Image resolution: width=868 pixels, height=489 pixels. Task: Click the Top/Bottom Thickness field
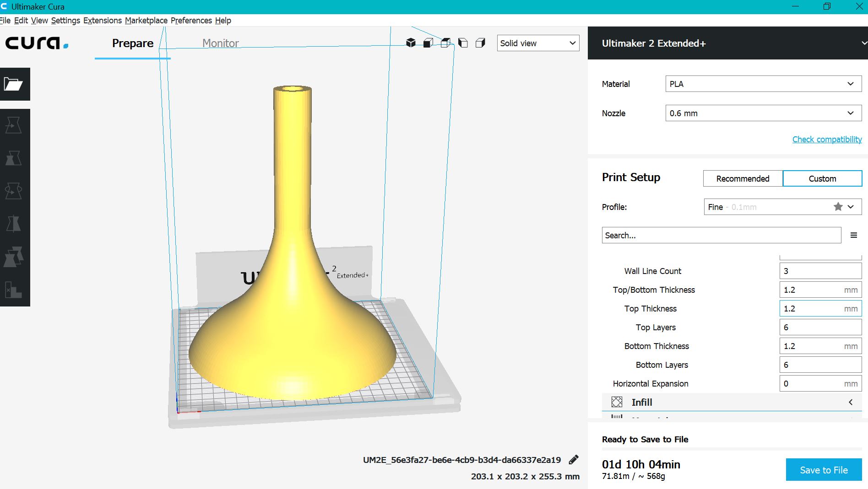tap(820, 290)
